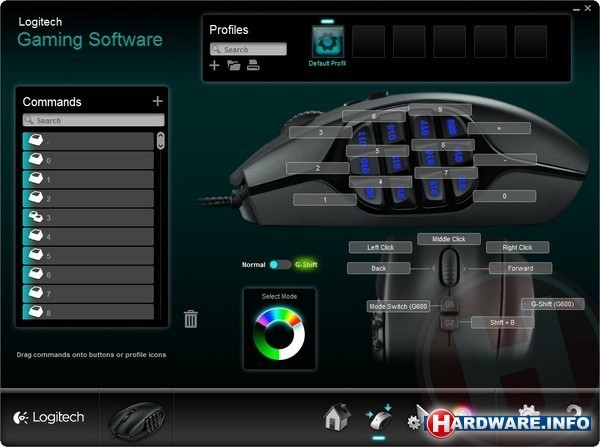600x447 pixels.
Task: Select the Default Profile gear icon
Action: pos(328,42)
